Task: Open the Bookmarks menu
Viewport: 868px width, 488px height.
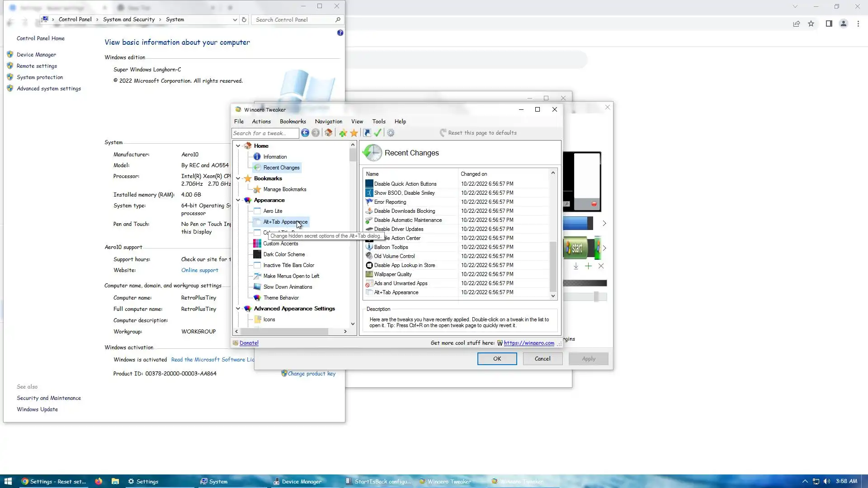Action: click(x=292, y=122)
